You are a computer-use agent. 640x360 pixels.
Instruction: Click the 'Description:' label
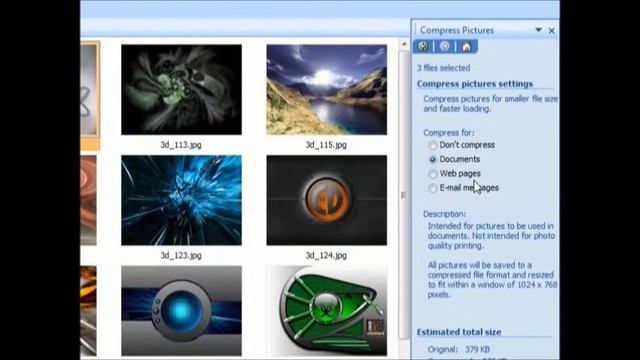444,214
